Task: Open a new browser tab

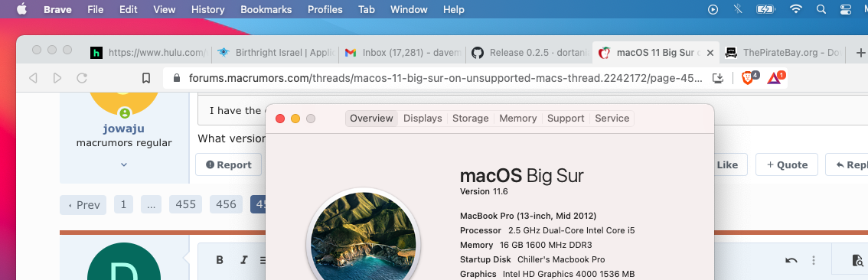Action: (x=860, y=53)
